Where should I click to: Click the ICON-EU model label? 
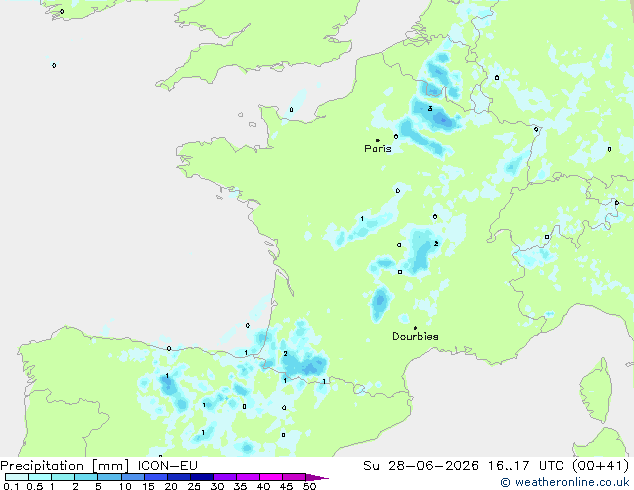(167, 466)
